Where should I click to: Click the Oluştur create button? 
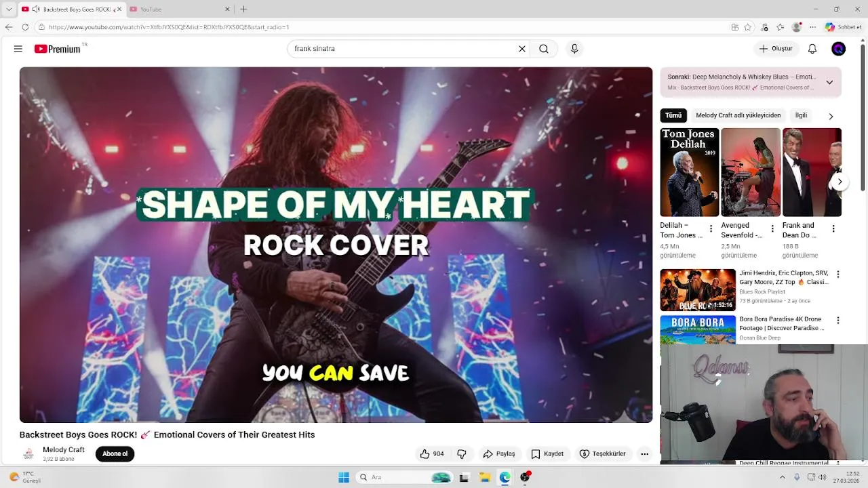click(x=775, y=49)
